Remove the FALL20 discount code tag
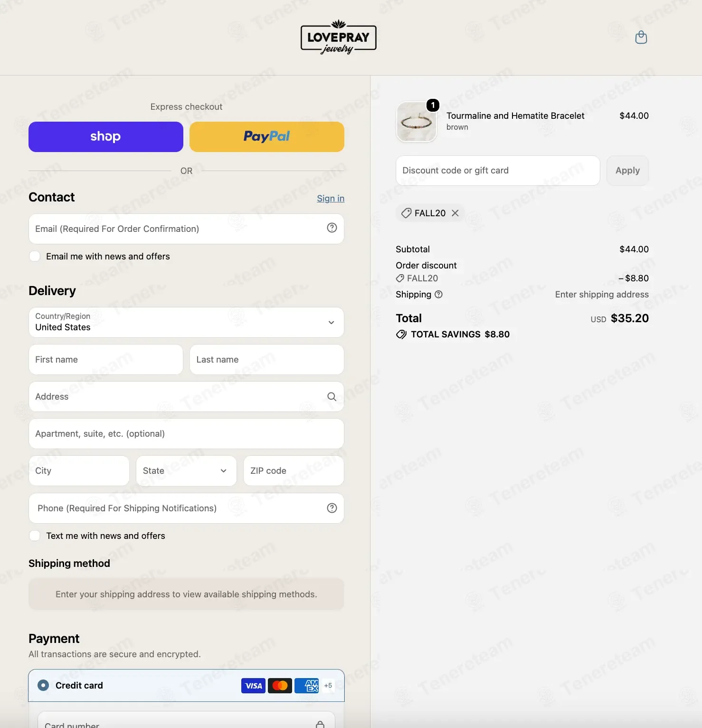This screenshot has width=702, height=728. click(x=455, y=213)
